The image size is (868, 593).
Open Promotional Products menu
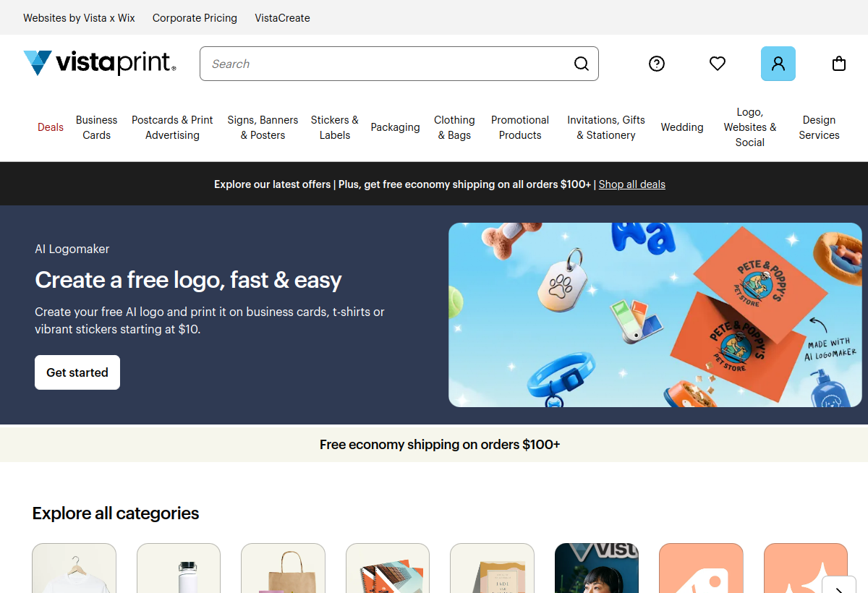click(x=520, y=127)
